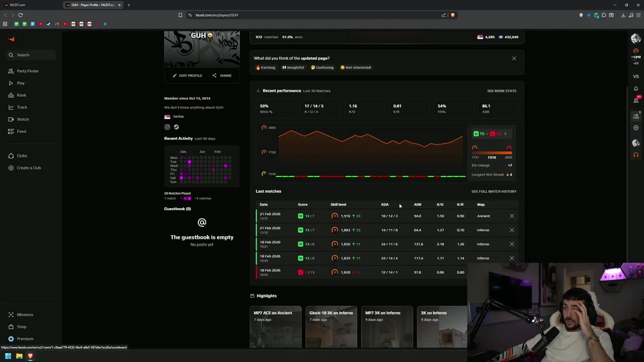Click the elo level 9 icon in first match row
The width and height of the screenshot is (644, 362).
pyautogui.click(x=335, y=216)
